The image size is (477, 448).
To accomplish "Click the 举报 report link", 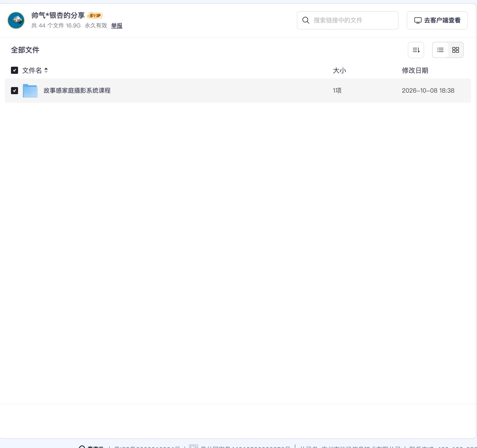I will click(117, 26).
